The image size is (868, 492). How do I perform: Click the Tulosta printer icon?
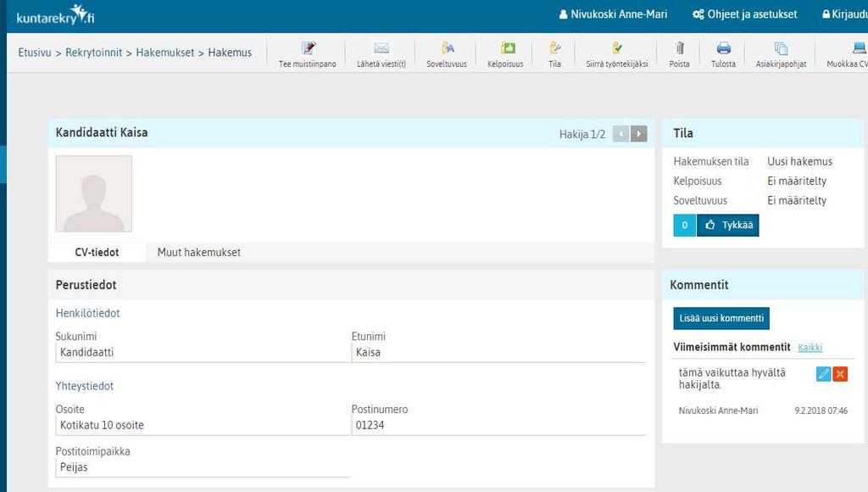723,48
